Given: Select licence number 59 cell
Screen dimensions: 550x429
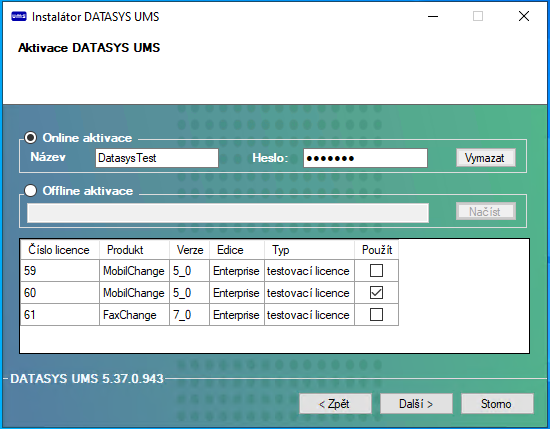Looking at the screenshot, I should point(60,271).
